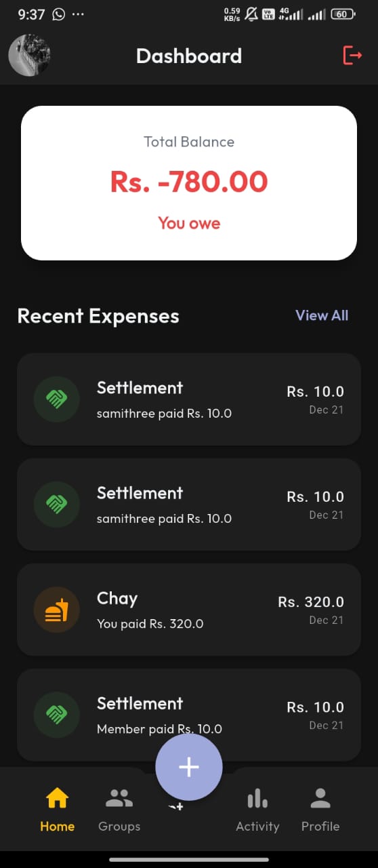378x868 pixels.
Task: Tap the Home house icon
Action: pyautogui.click(x=57, y=799)
